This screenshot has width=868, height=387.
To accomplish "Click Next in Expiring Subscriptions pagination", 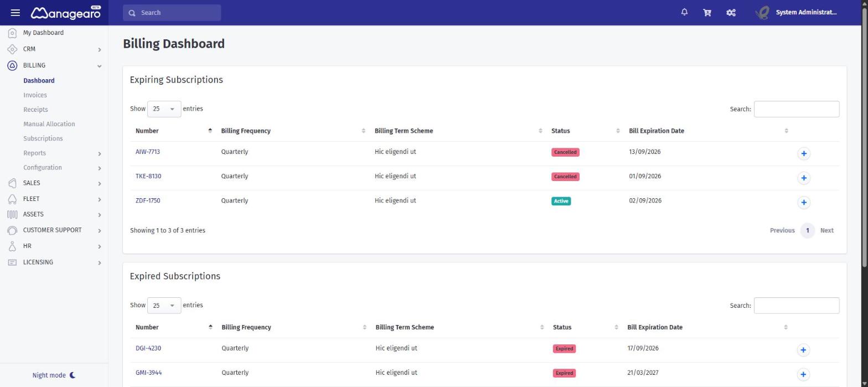I will tap(826, 230).
